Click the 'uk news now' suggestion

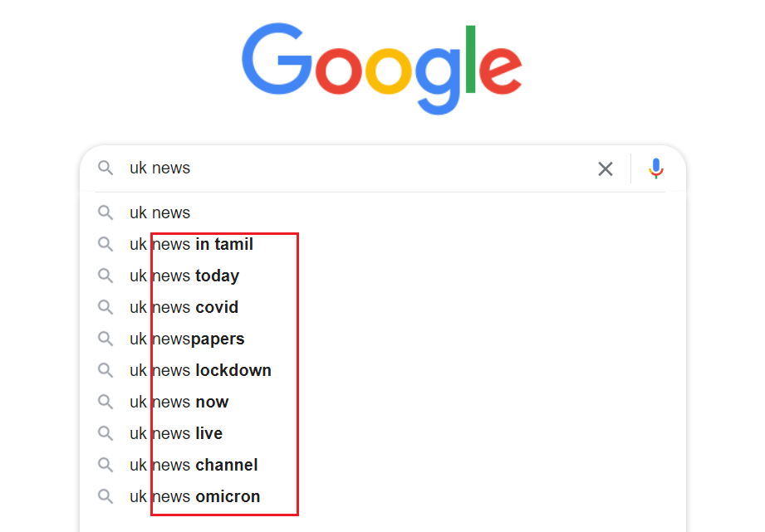coord(179,403)
